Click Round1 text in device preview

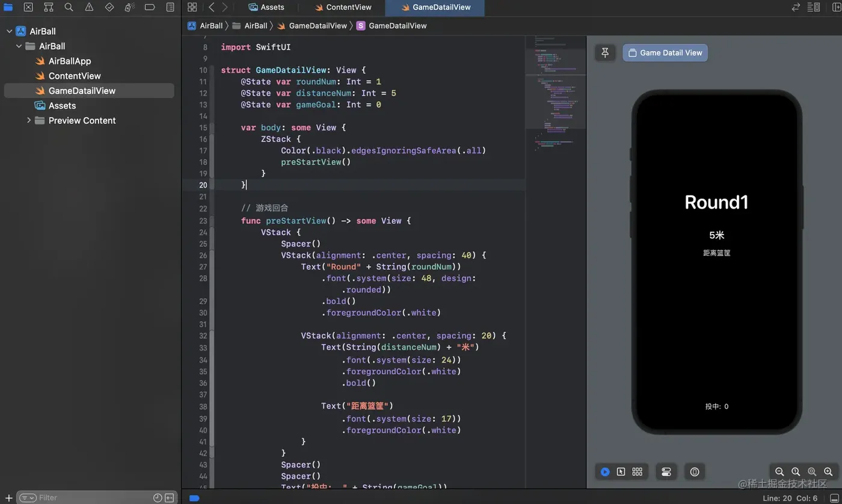[716, 202]
